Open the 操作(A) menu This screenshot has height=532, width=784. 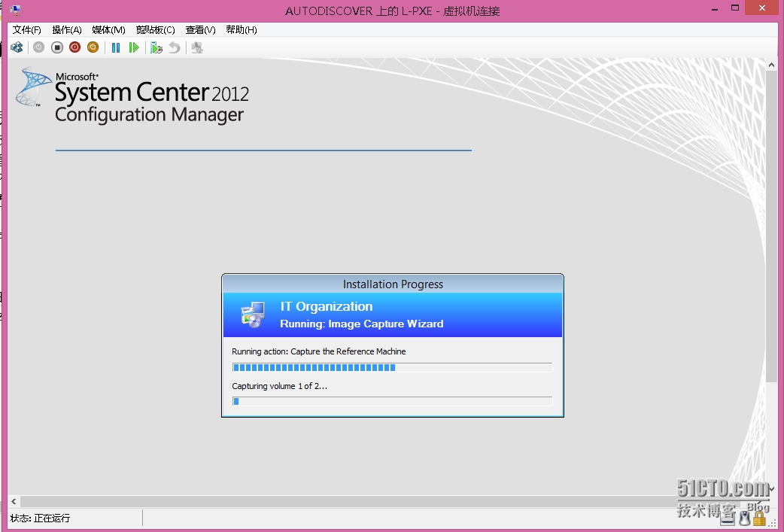[x=67, y=30]
